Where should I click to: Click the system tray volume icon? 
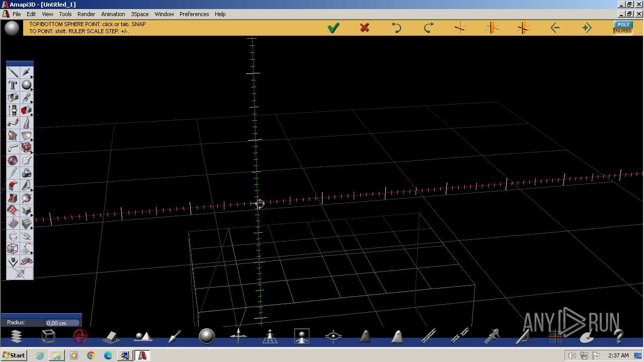[x=572, y=355]
